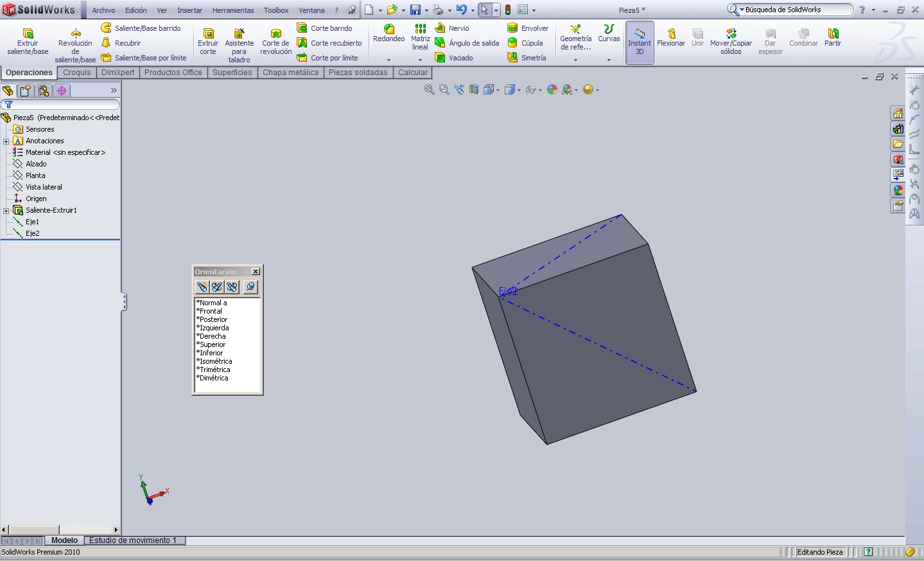Expand the Anotaciones tree node
The height and width of the screenshot is (561, 924).
[x=6, y=141]
